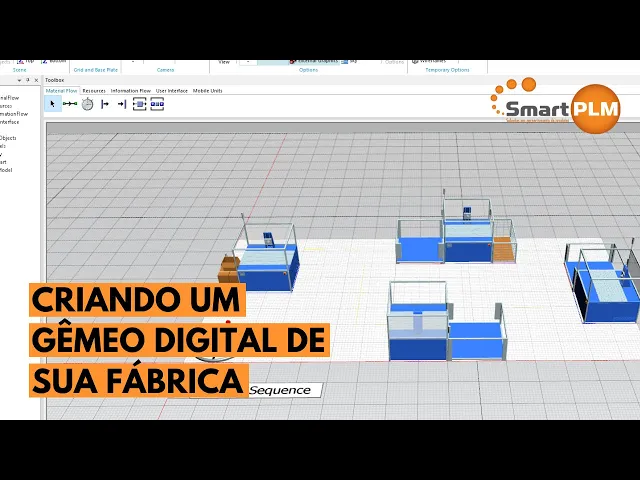
Task: Select the stacked brown boxes in the scene
Action: [x=228, y=269]
